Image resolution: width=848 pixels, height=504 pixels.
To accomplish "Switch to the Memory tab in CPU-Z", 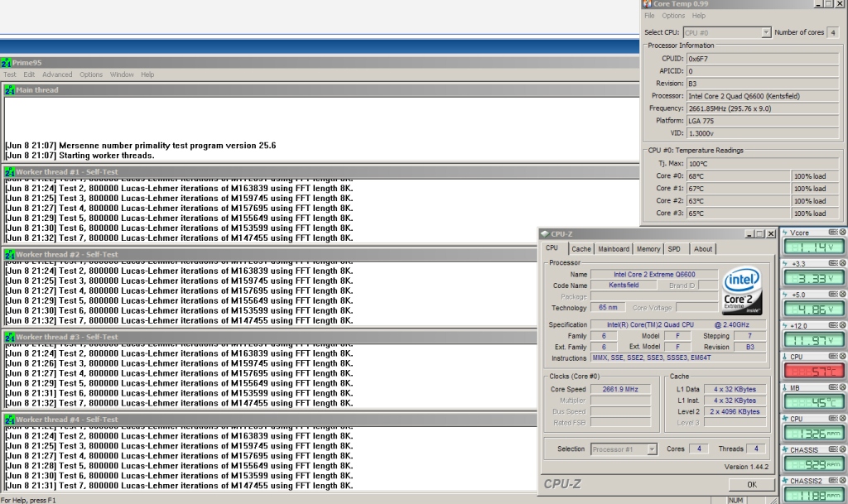I will tap(648, 249).
